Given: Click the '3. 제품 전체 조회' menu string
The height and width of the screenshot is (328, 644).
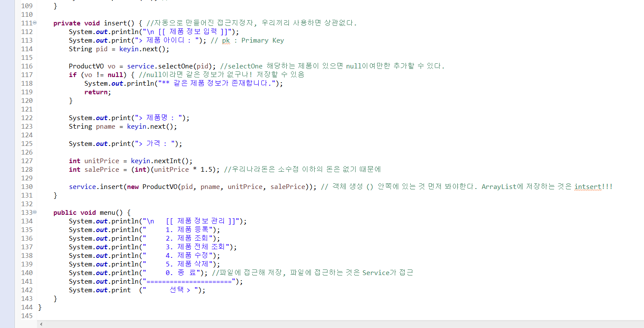Looking at the screenshot, I should [196, 247].
